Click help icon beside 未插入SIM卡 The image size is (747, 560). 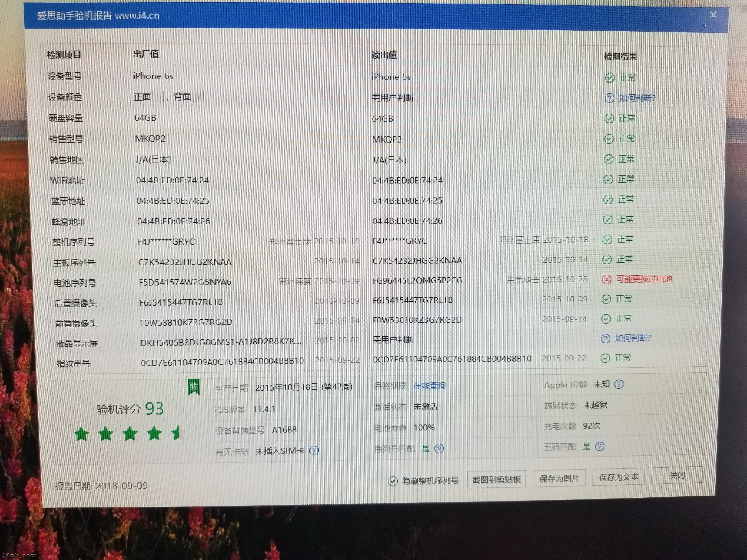[x=314, y=450]
